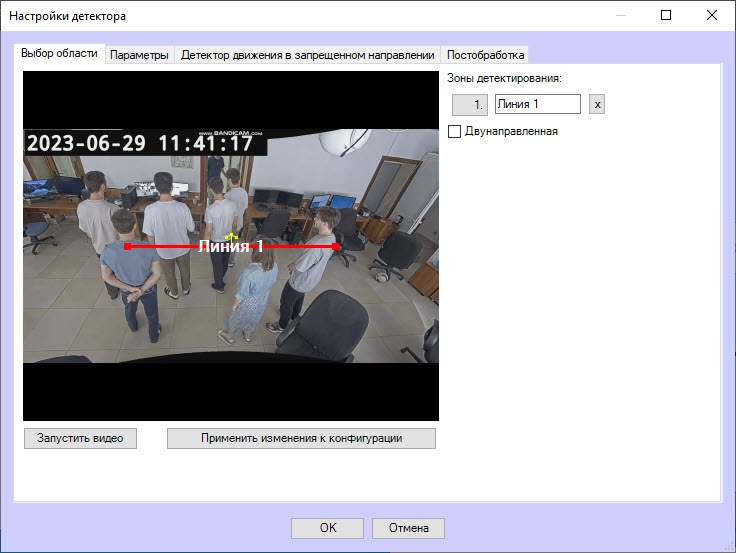Delete detection zone with the x button

click(597, 104)
